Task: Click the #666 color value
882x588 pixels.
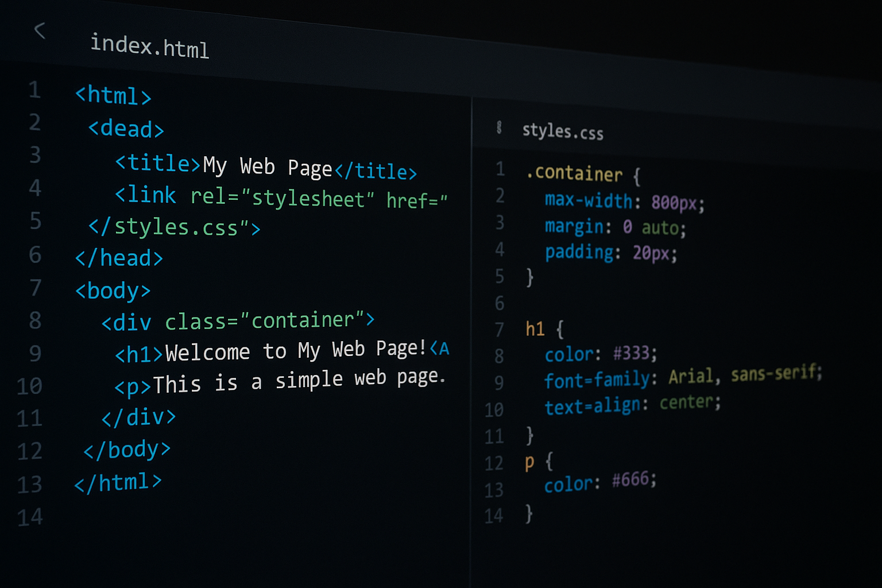Action: coord(633,479)
